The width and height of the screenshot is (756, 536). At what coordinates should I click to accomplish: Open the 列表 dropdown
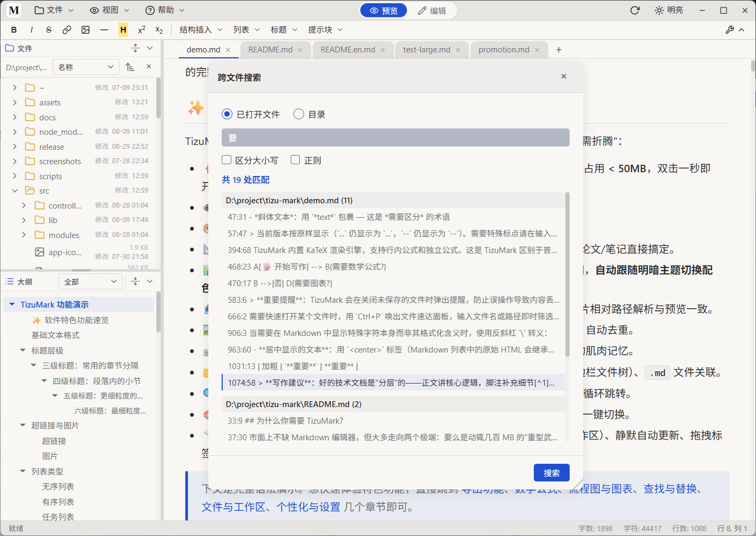point(246,30)
